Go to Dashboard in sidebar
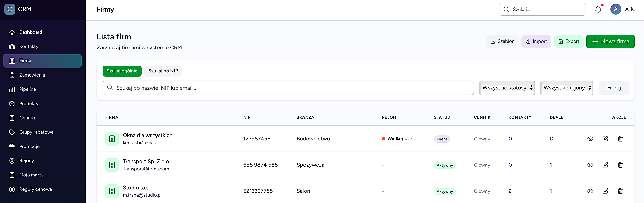 pyautogui.click(x=42, y=32)
